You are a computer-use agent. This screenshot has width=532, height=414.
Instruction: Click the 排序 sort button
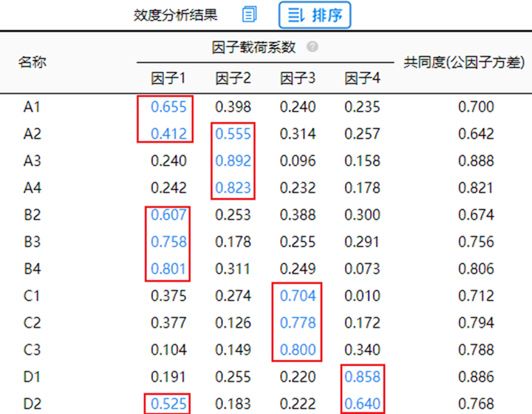pyautogui.click(x=315, y=16)
